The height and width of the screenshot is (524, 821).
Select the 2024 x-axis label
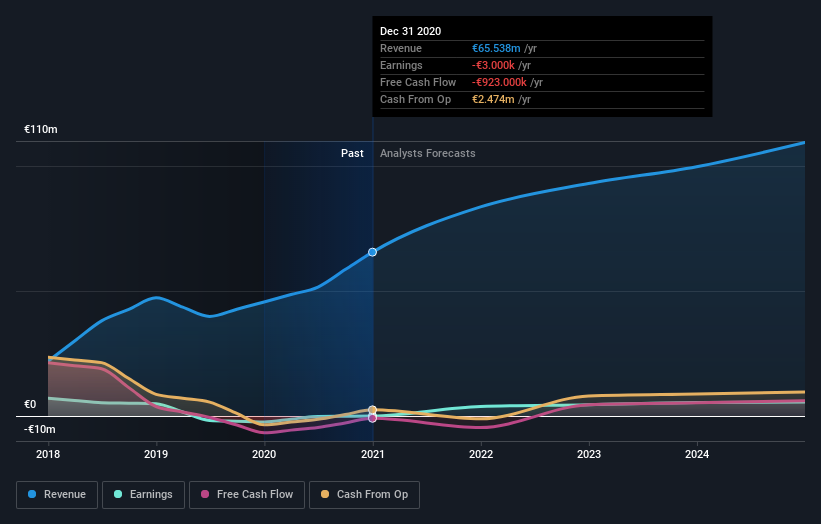pyautogui.click(x=697, y=454)
